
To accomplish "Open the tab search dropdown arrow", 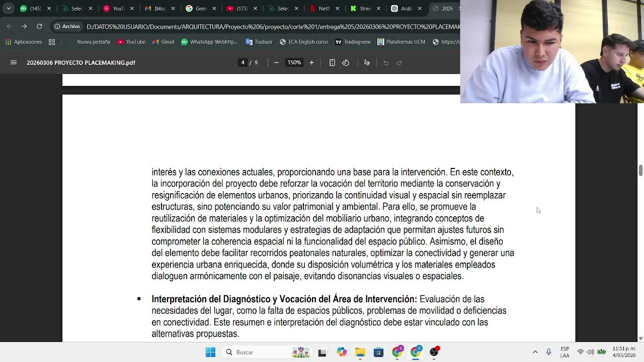I will click(9, 9).
